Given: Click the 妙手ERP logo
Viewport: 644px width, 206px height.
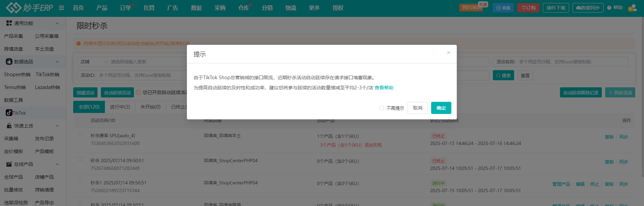Looking at the screenshot, I should point(29,7).
